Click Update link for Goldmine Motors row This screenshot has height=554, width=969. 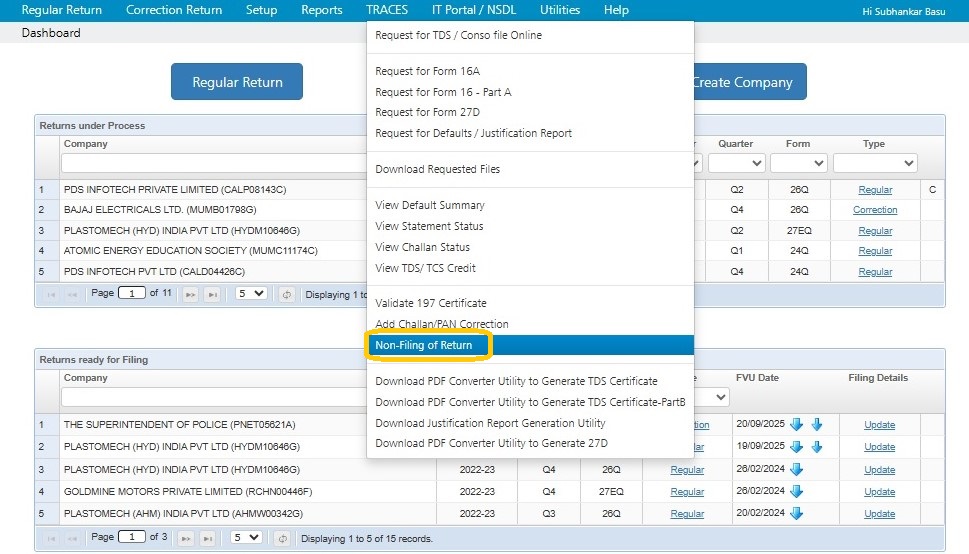point(879,492)
